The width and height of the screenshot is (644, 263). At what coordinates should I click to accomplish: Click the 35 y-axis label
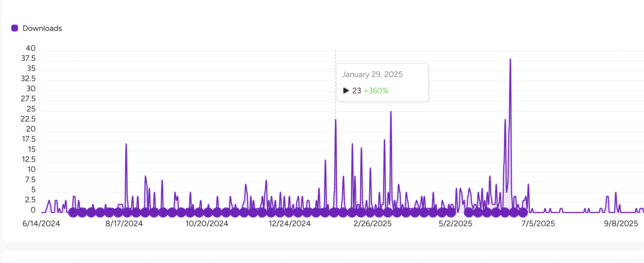[x=31, y=68]
